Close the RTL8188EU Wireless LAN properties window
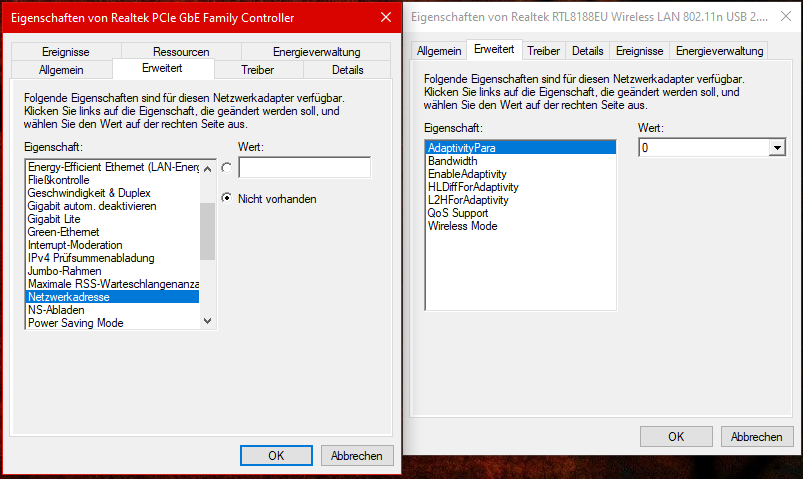The image size is (803, 479). (786, 17)
